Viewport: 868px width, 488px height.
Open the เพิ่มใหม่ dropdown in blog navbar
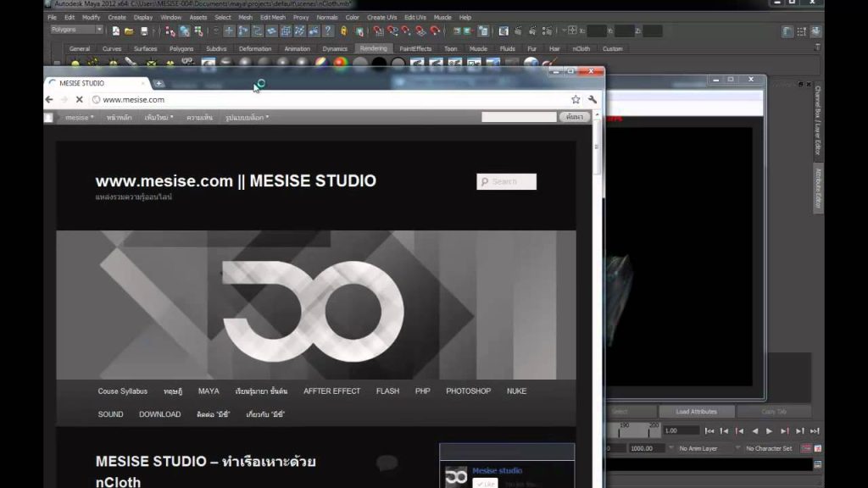point(159,117)
